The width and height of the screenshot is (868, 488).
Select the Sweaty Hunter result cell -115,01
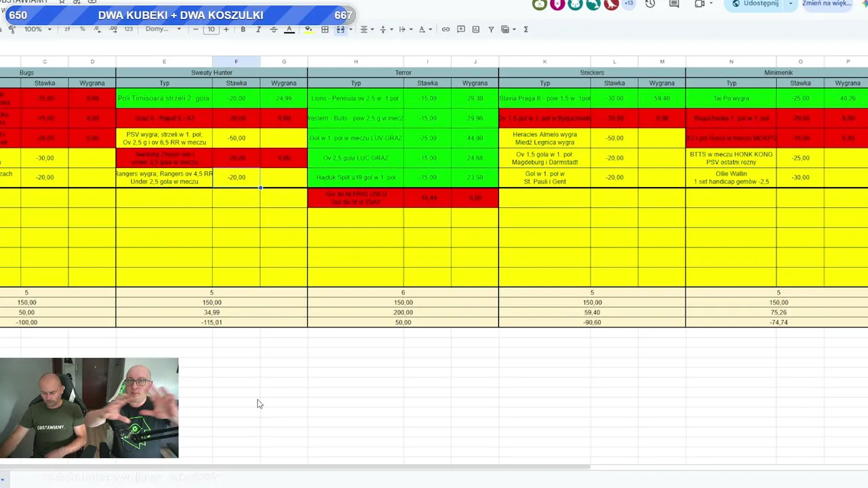coord(212,323)
